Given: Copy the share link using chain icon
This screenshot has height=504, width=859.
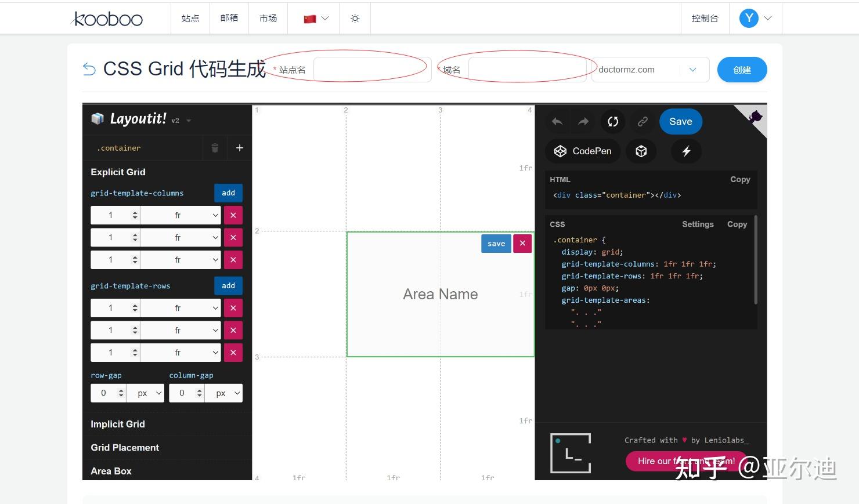Looking at the screenshot, I should (643, 121).
